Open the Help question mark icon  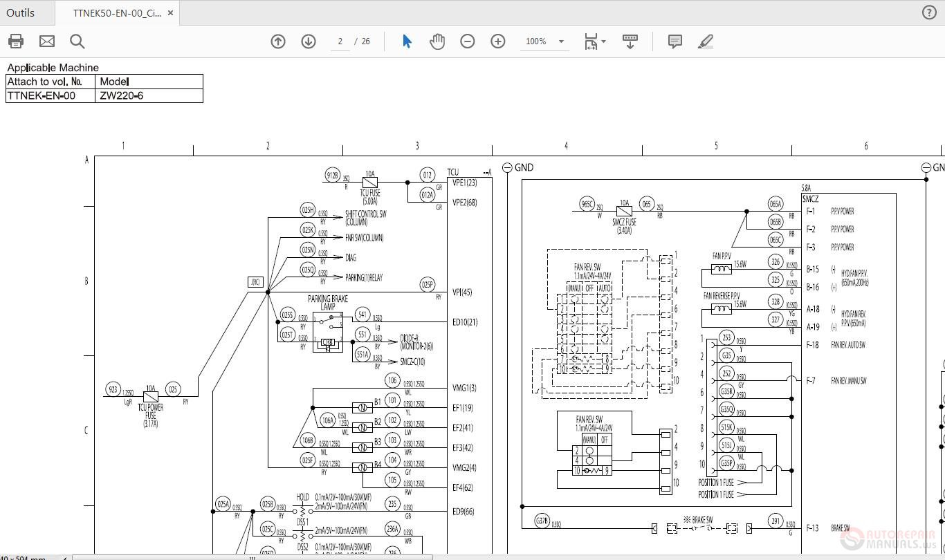(928, 12)
